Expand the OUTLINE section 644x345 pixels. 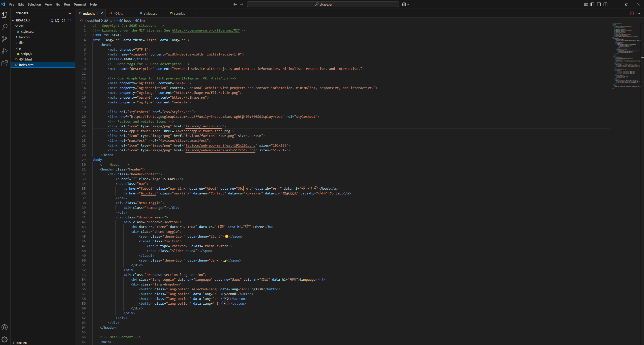21,343
